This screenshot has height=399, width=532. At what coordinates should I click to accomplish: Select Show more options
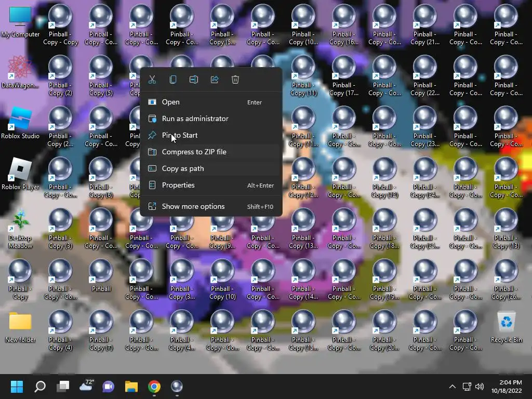coord(211,206)
